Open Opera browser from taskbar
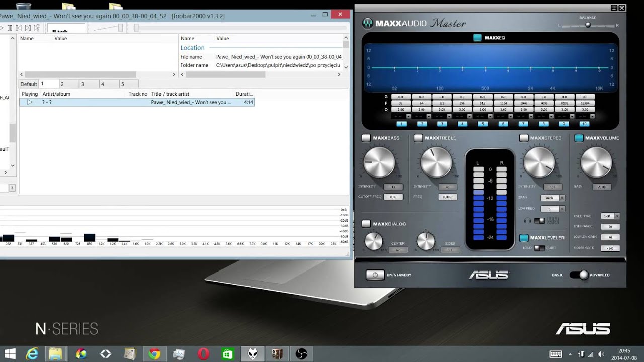Viewport: 644px width, 362px height. pyautogui.click(x=203, y=354)
